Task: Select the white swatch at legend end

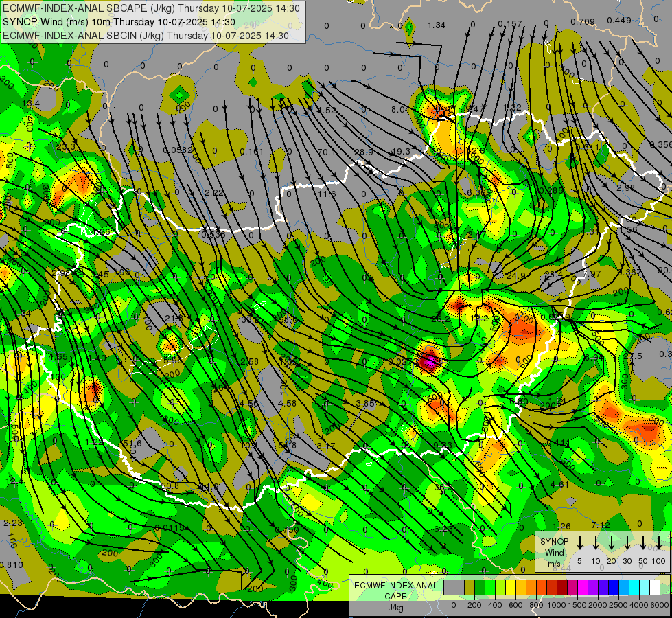Action: click(x=655, y=587)
